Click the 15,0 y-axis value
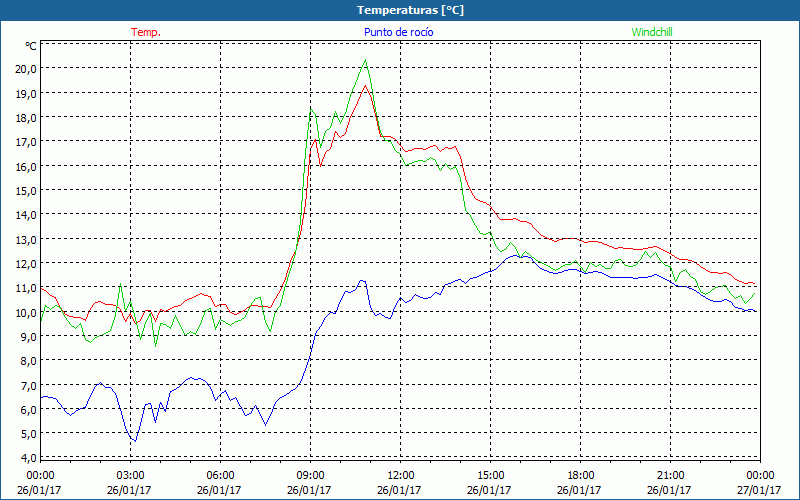 click(x=26, y=190)
